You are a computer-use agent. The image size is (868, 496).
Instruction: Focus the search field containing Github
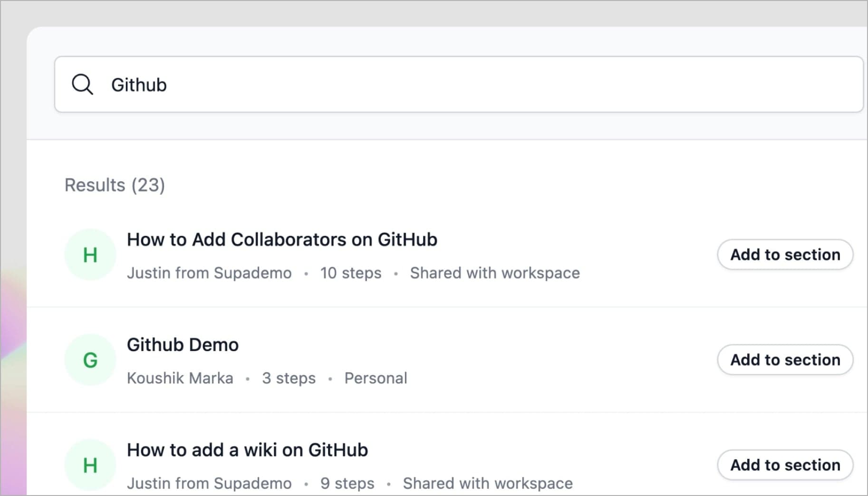point(459,85)
